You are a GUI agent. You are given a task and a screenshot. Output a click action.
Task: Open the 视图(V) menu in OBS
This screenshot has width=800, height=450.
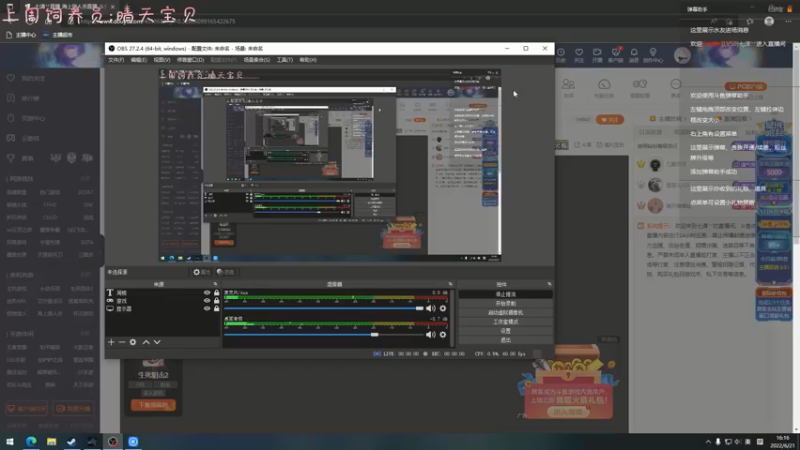[x=162, y=60]
